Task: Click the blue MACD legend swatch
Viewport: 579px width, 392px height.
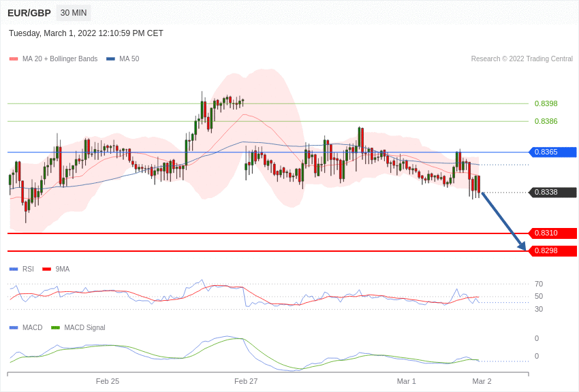Action: point(14,328)
